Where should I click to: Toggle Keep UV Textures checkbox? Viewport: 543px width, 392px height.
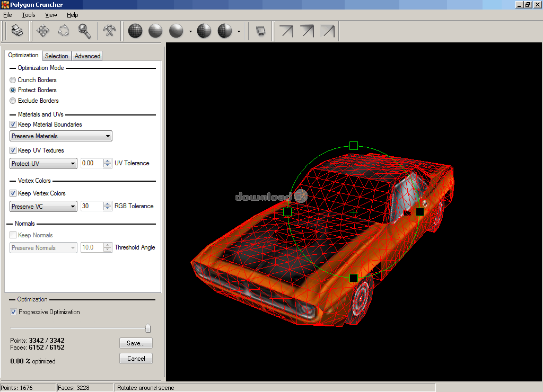13,150
